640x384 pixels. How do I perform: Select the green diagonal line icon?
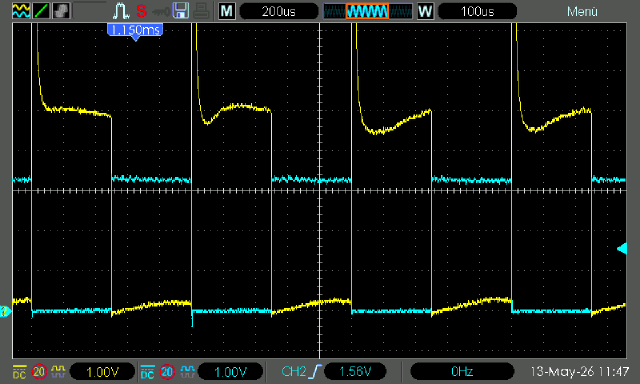click(x=41, y=11)
